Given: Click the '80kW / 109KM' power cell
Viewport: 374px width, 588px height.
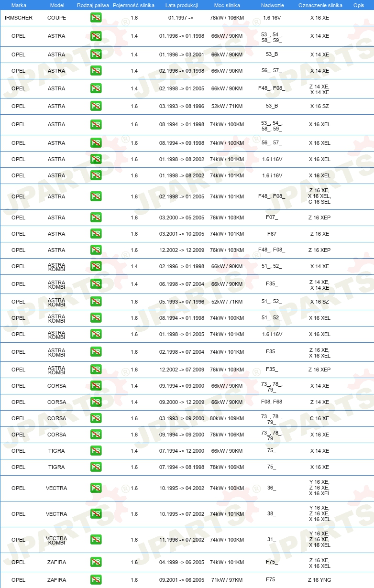Looking at the screenshot, I should coord(227,418).
